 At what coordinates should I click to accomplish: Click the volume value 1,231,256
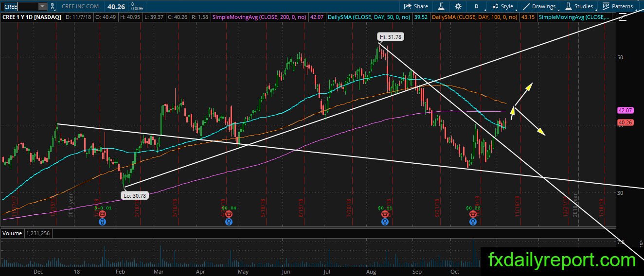point(38,233)
